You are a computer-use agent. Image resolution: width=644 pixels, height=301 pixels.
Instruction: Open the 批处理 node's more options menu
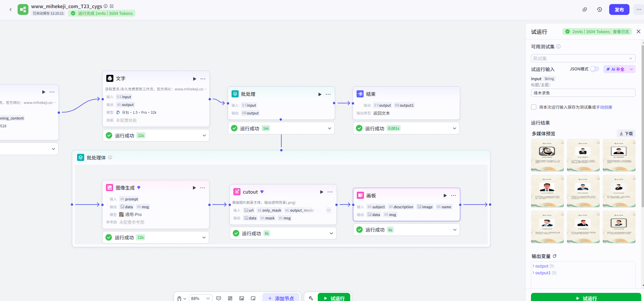328,94
